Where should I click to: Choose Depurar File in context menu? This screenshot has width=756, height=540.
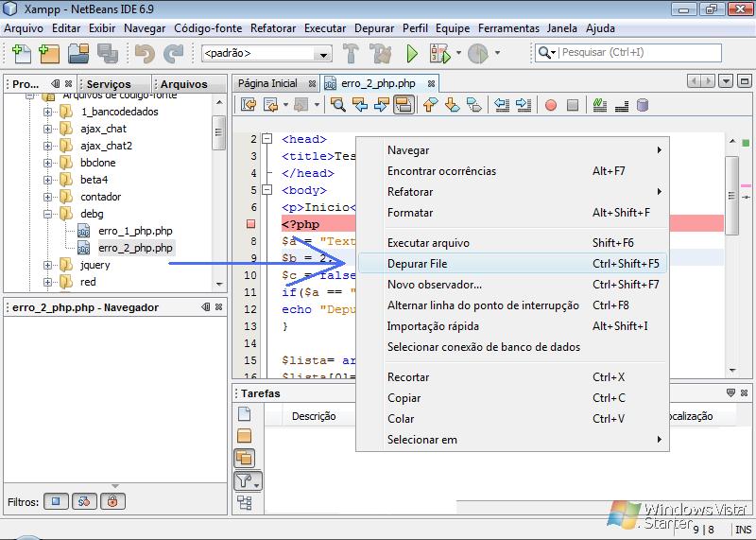point(512,264)
